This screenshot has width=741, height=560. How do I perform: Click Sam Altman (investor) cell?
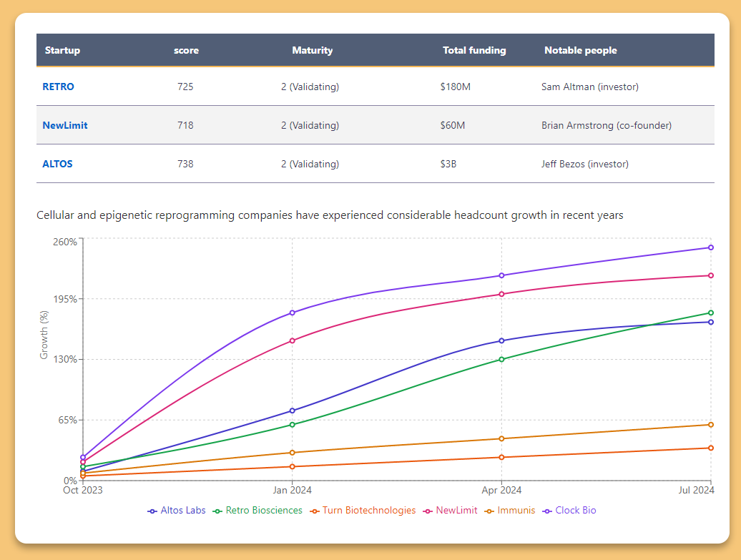tap(590, 87)
